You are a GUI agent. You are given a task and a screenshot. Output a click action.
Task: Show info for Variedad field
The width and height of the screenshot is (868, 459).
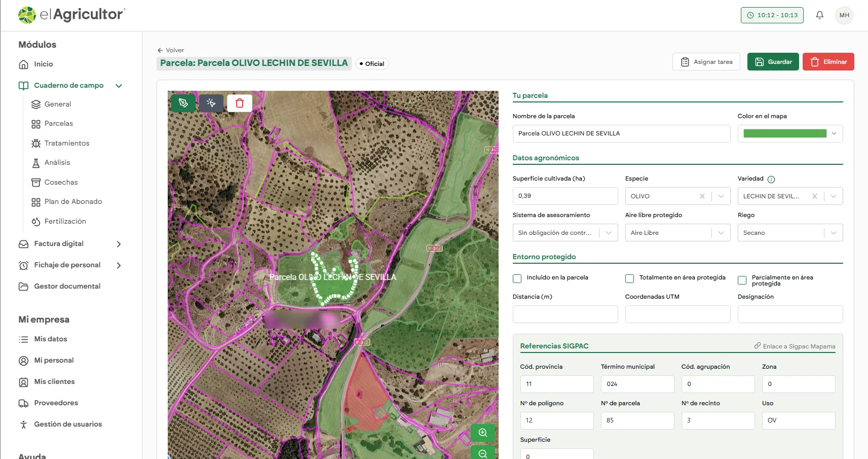tap(771, 179)
